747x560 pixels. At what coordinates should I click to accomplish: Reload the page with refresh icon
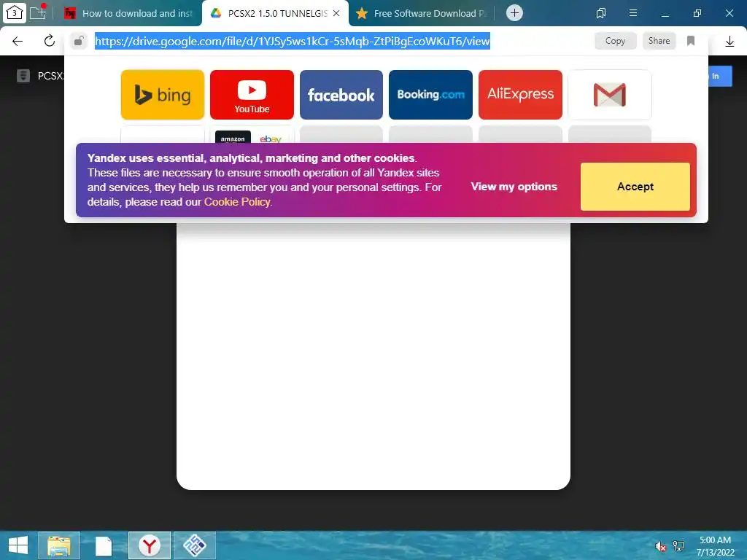click(49, 41)
